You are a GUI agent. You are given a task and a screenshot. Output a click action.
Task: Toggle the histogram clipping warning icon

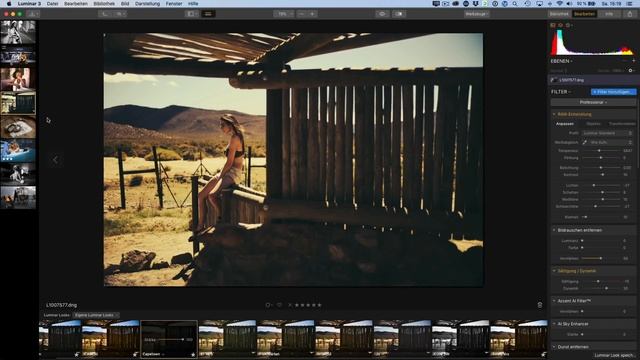553,25
